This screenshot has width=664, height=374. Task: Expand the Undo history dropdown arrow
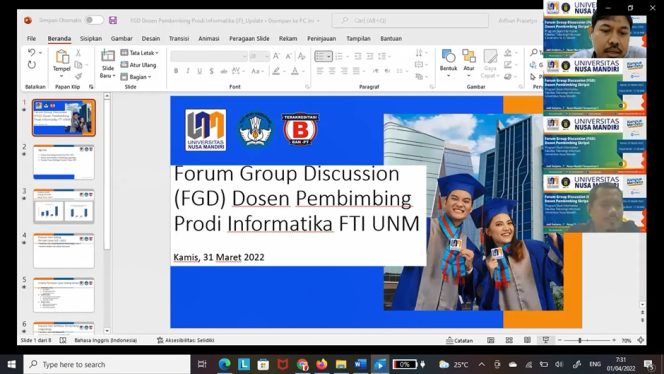coord(41,53)
